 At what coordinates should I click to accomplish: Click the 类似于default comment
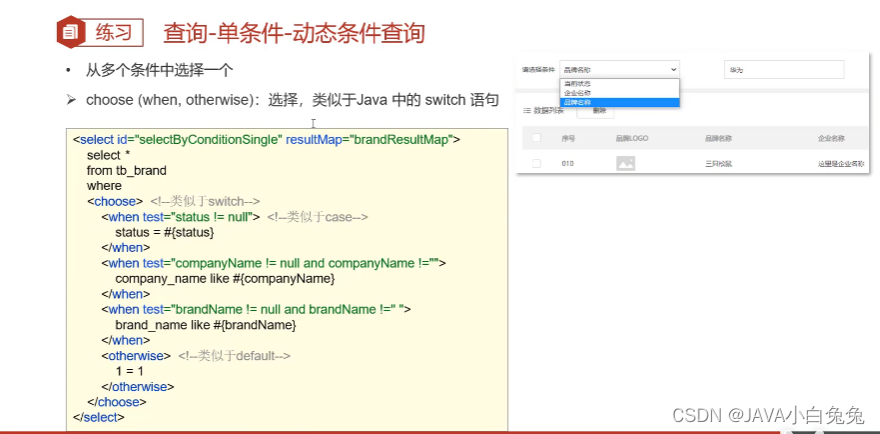point(234,355)
